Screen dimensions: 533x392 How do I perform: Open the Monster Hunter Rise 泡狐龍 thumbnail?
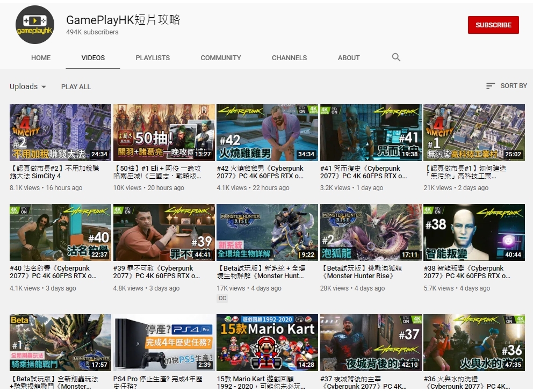[371, 232]
